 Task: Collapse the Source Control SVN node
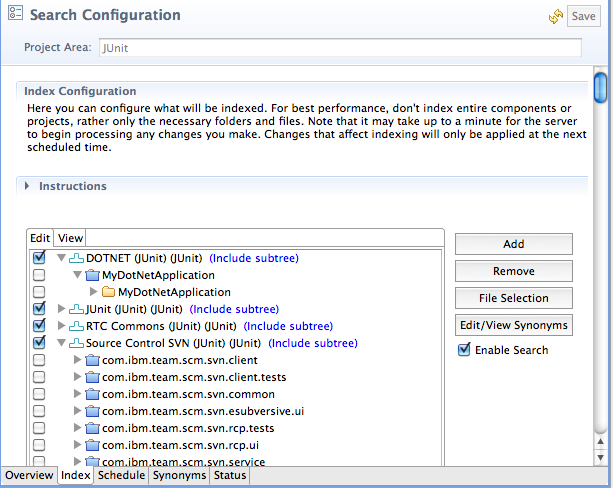(61, 343)
